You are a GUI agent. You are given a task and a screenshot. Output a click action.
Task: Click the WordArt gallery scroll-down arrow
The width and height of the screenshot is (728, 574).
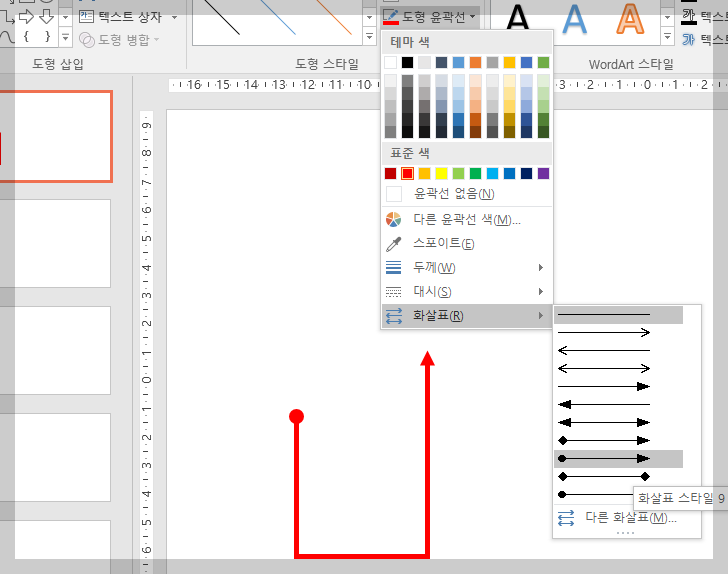click(667, 18)
